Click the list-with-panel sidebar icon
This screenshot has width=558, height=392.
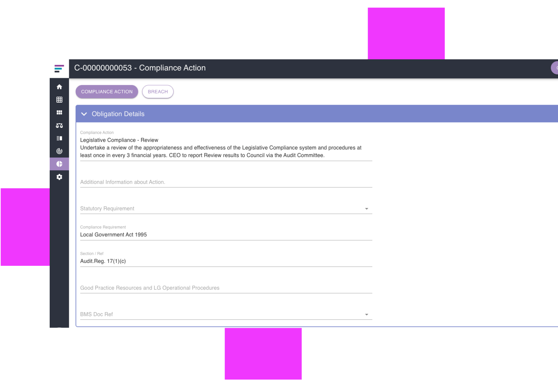59,138
